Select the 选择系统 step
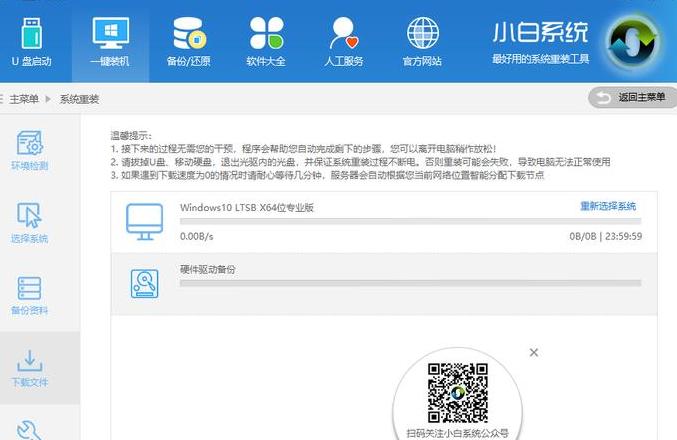 click(29, 223)
